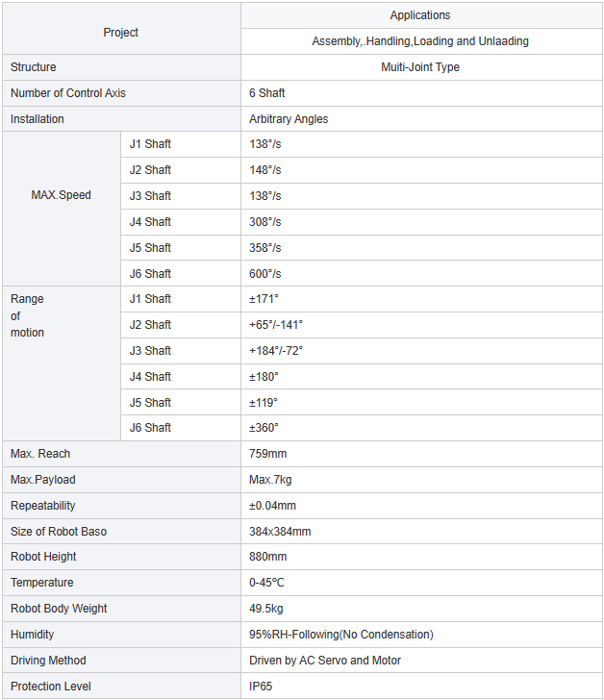
Task: Click the Range of motion row header
Action: [x=28, y=315]
